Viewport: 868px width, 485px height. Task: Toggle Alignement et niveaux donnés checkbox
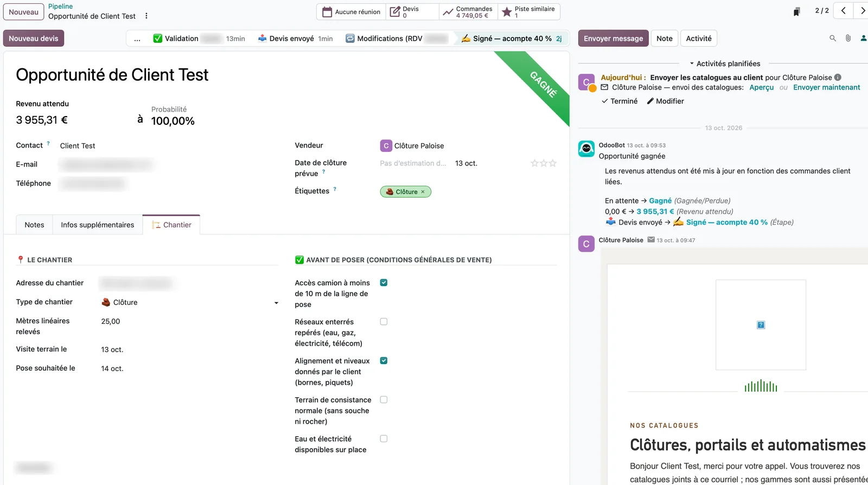coord(384,361)
